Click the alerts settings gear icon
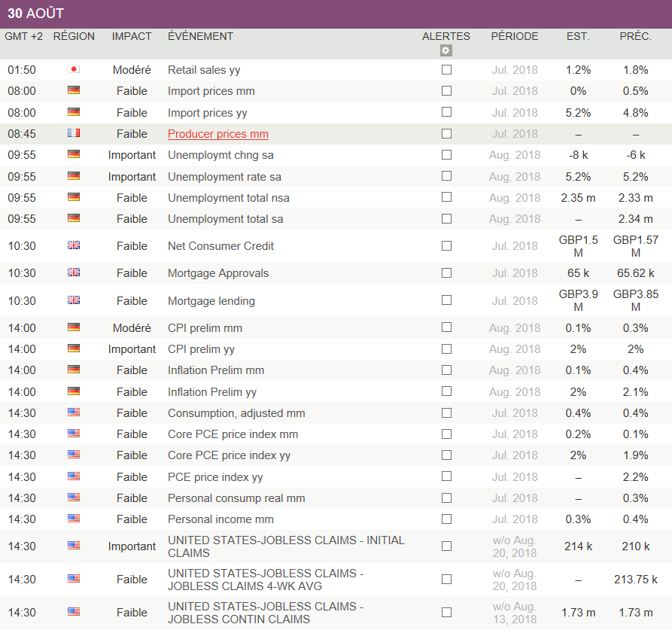 446,50
